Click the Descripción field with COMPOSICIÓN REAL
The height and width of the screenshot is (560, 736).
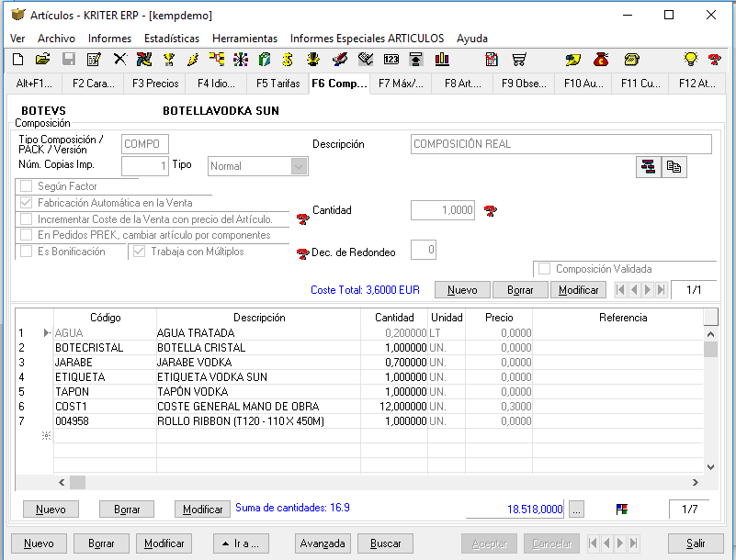point(560,144)
